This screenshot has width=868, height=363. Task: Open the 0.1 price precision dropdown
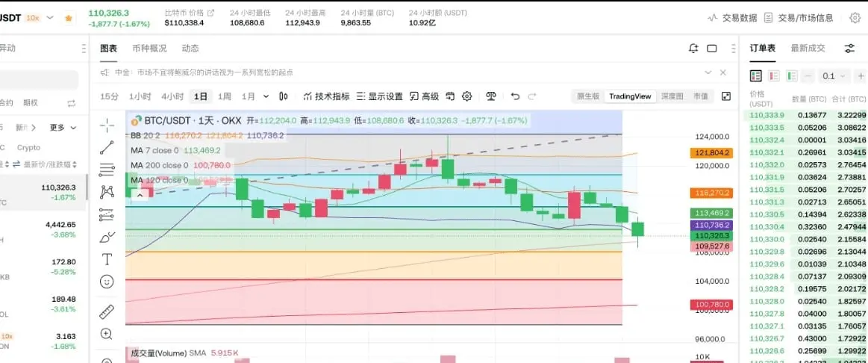pos(834,76)
